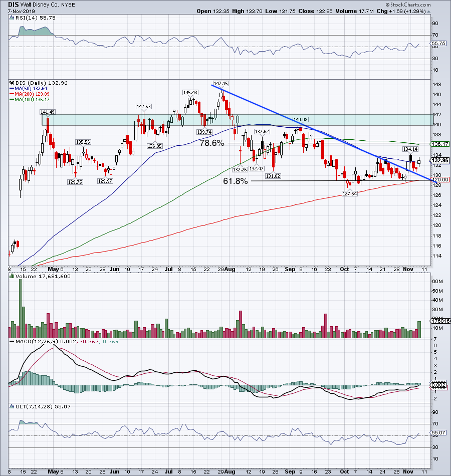Click the latest green volume bar in November
This screenshot has width=451, height=476.
pyautogui.click(x=419, y=329)
